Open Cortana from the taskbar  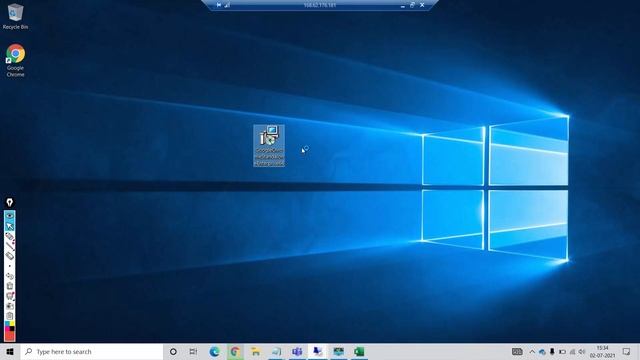[173, 351]
